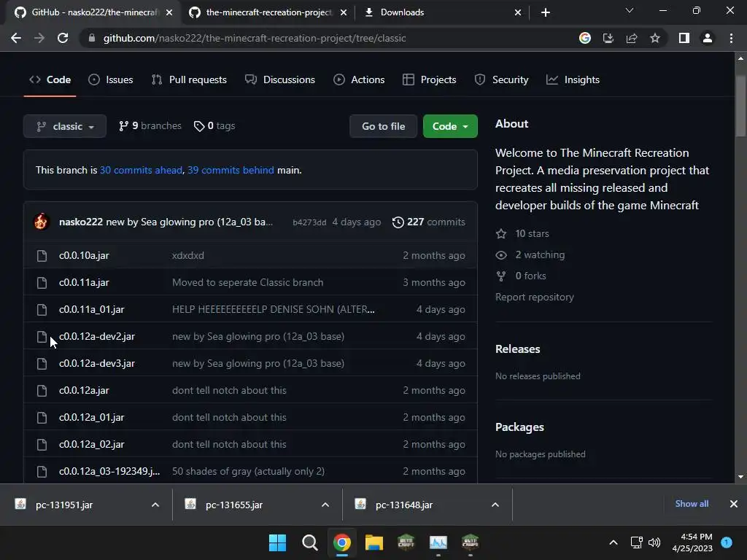Screen dimensions: 747x560
Task: Open file c0.0.12a_02.jar
Action: click(91, 444)
